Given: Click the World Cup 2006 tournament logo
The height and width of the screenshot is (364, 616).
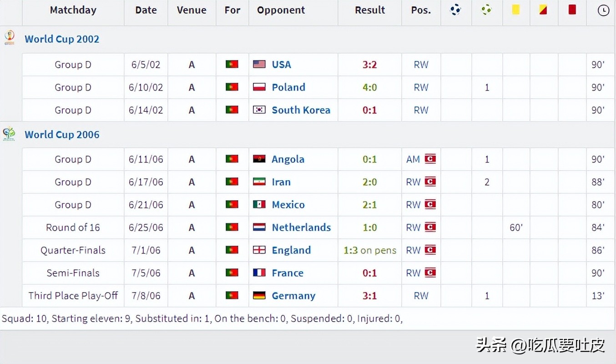Looking at the screenshot, I should click(x=9, y=134).
